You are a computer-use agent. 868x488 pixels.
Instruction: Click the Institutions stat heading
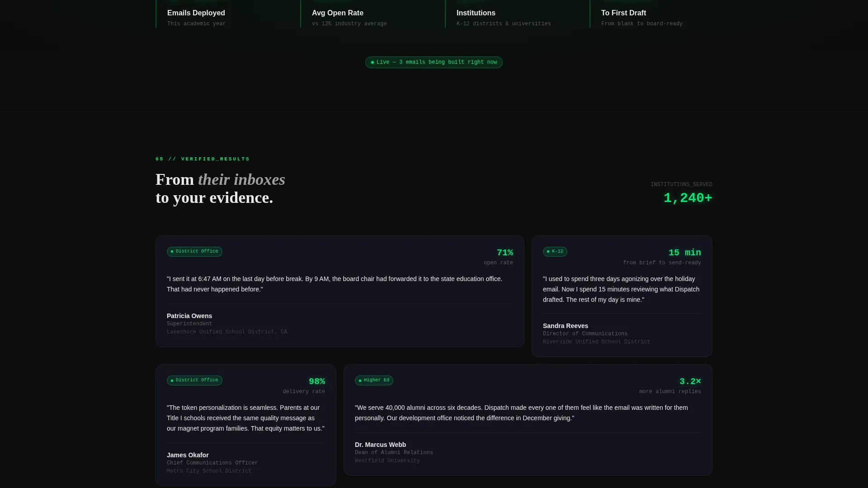pos(476,13)
